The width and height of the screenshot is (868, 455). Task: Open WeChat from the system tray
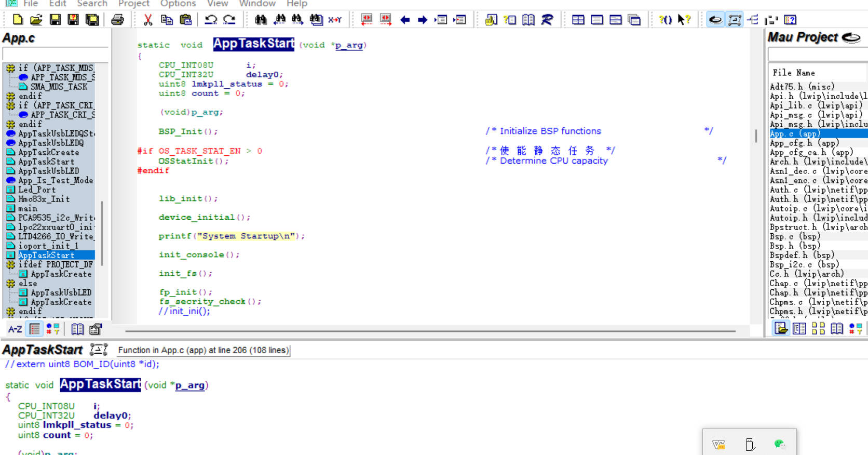click(780, 444)
